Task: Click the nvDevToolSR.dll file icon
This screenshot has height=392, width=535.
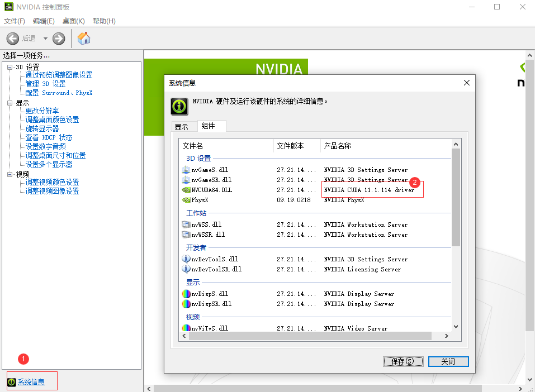Action: click(x=186, y=269)
